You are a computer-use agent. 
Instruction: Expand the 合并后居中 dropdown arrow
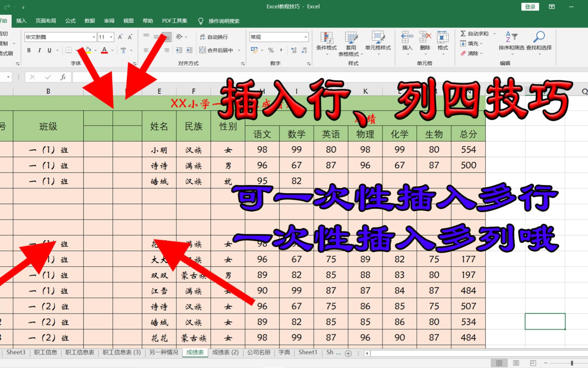[x=239, y=50]
